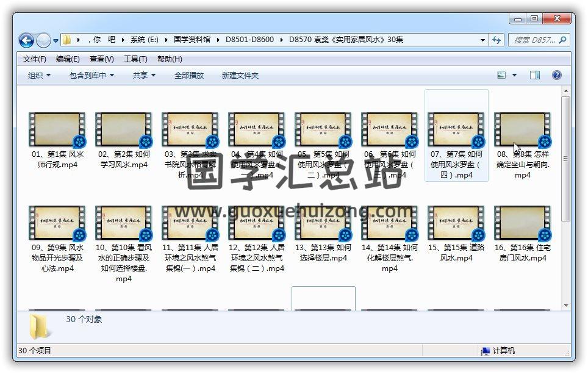The image size is (588, 374).
Task: Select video 14、第14集 如何化解楼层煞气
Action: [x=390, y=238]
